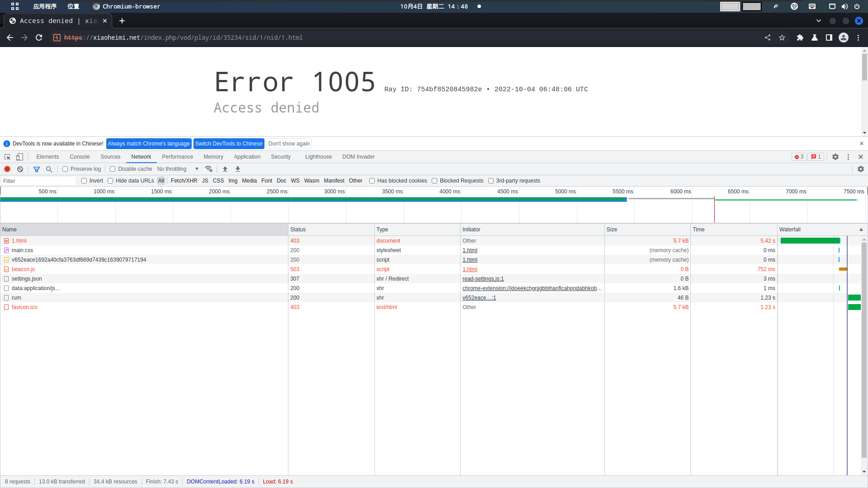Check Hide data URLs
The width and height of the screenshot is (868, 488).
[x=110, y=181]
